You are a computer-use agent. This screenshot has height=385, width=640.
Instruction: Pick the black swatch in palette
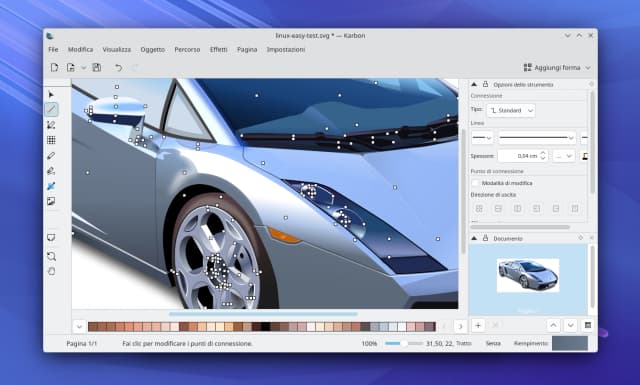[x=266, y=327]
